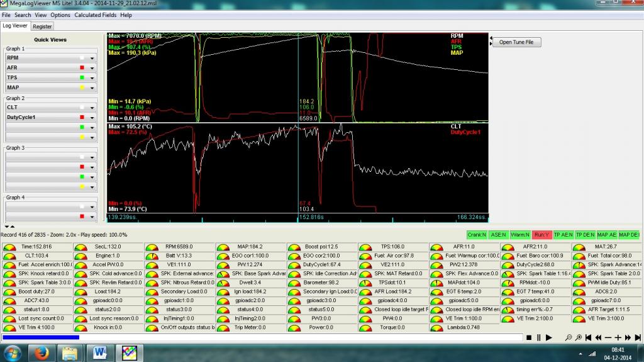Viewport: 644px width, 362px height.
Task: Open the DutyCycle1 field dropdown in Graph 2
Action: coord(92,118)
